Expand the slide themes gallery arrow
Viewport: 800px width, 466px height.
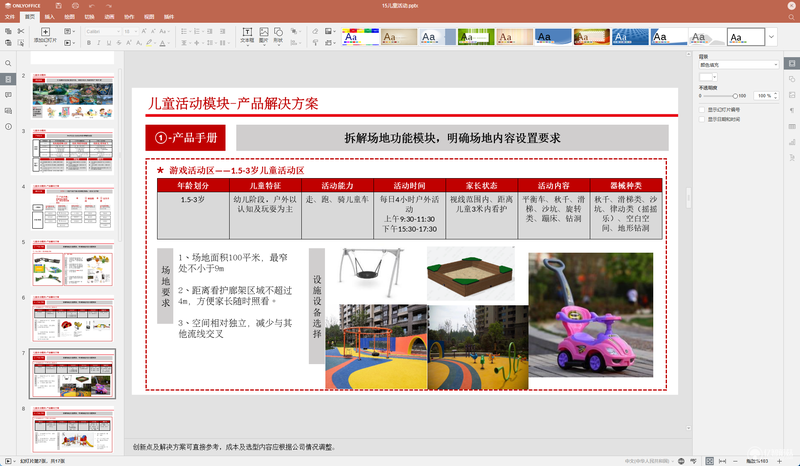[771, 37]
